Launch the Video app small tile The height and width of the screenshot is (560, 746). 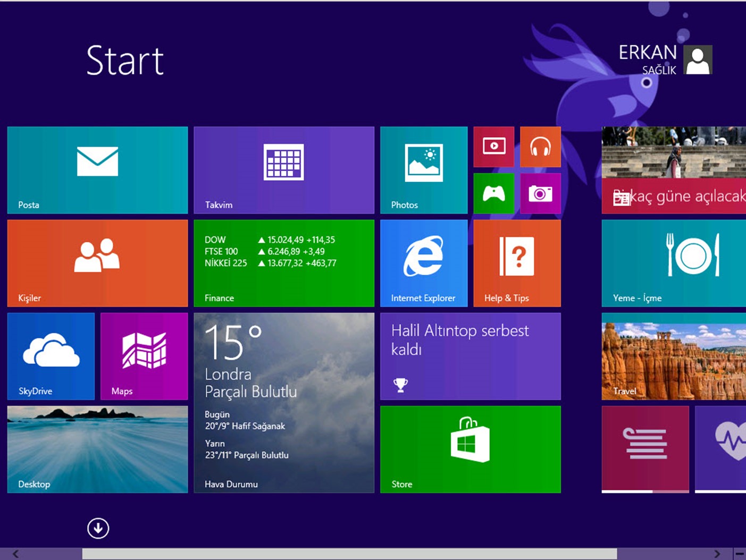point(494,147)
